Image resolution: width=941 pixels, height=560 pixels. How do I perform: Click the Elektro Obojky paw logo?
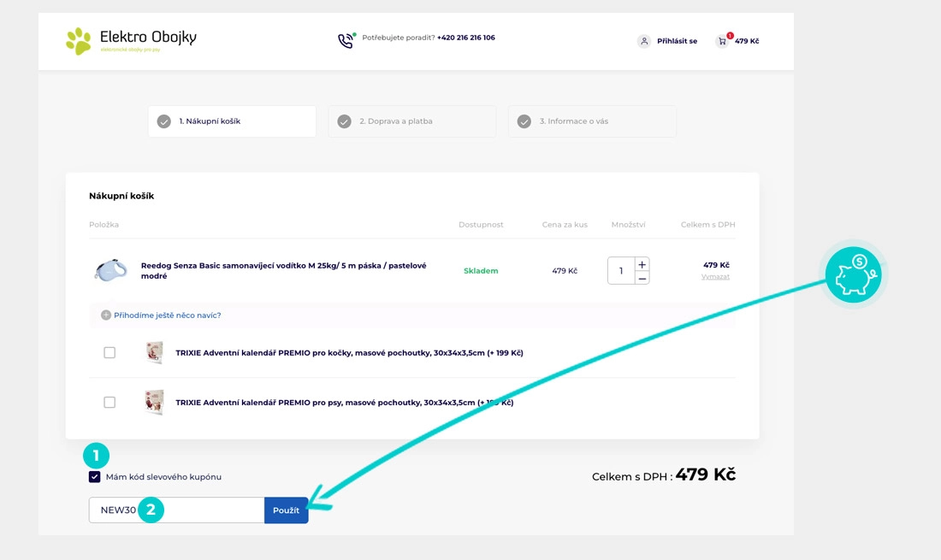pos(79,40)
